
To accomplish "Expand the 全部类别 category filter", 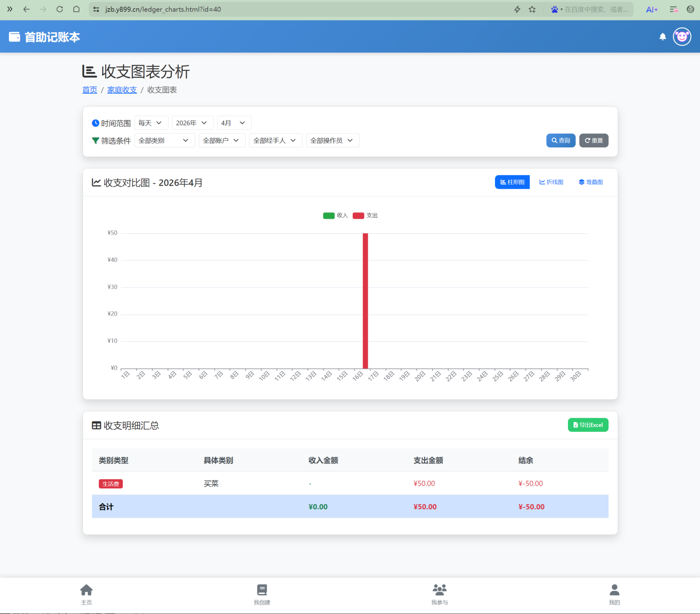I will tap(164, 141).
